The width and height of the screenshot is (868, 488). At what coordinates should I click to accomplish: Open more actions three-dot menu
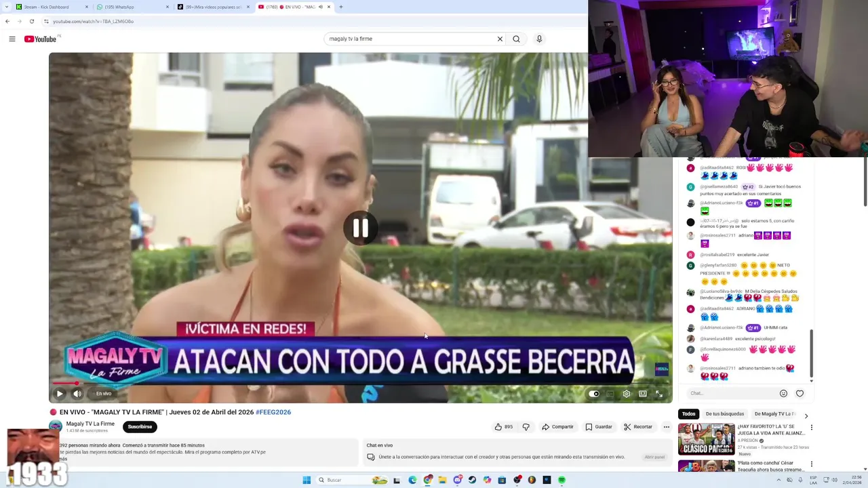coord(666,427)
